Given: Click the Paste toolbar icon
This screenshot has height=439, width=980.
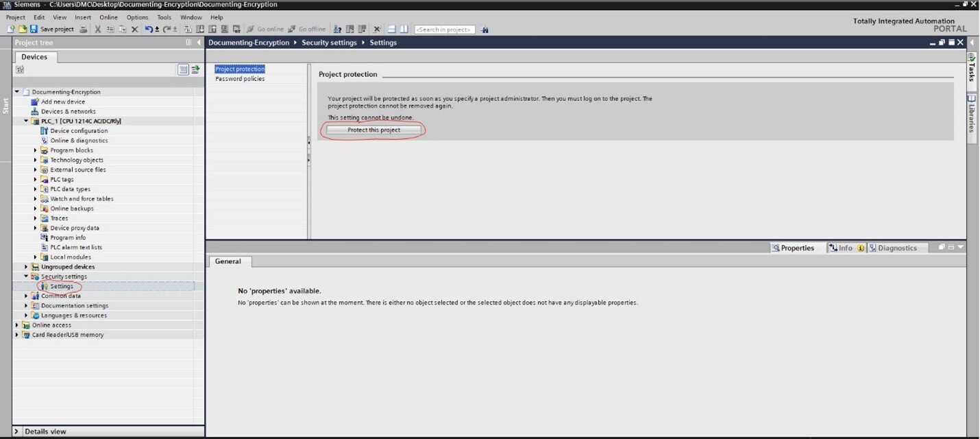Looking at the screenshot, I should (x=123, y=29).
